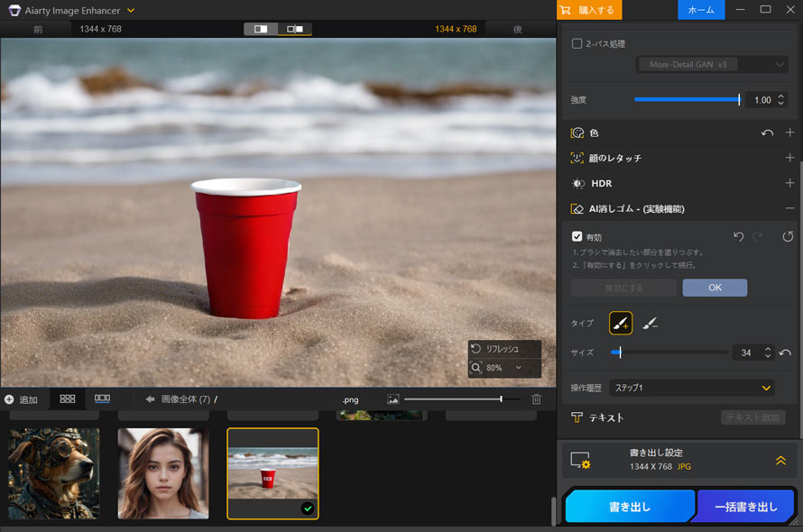This screenshot has width=803, height=532.
Task: Switch to grid view in the filmstrip
Action: [x=67, y=399]
